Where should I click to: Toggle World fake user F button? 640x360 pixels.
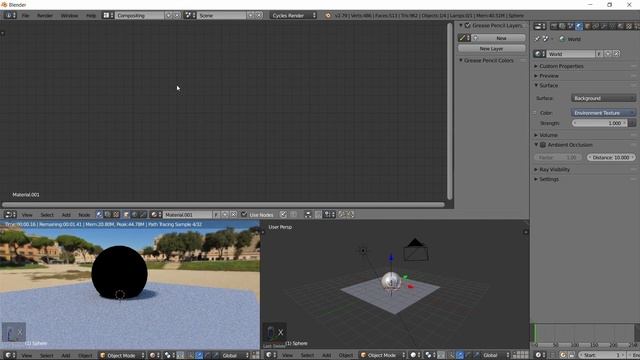tap(599, 54)
